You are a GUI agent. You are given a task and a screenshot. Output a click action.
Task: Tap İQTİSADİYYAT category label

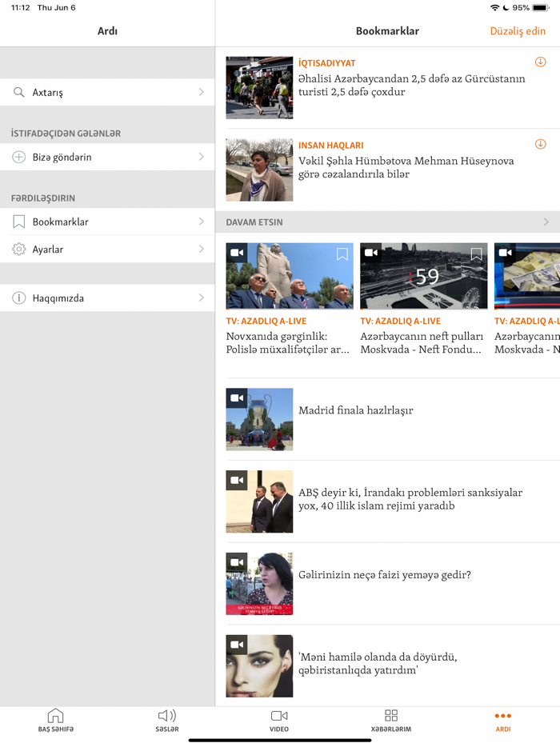point(327,63)
